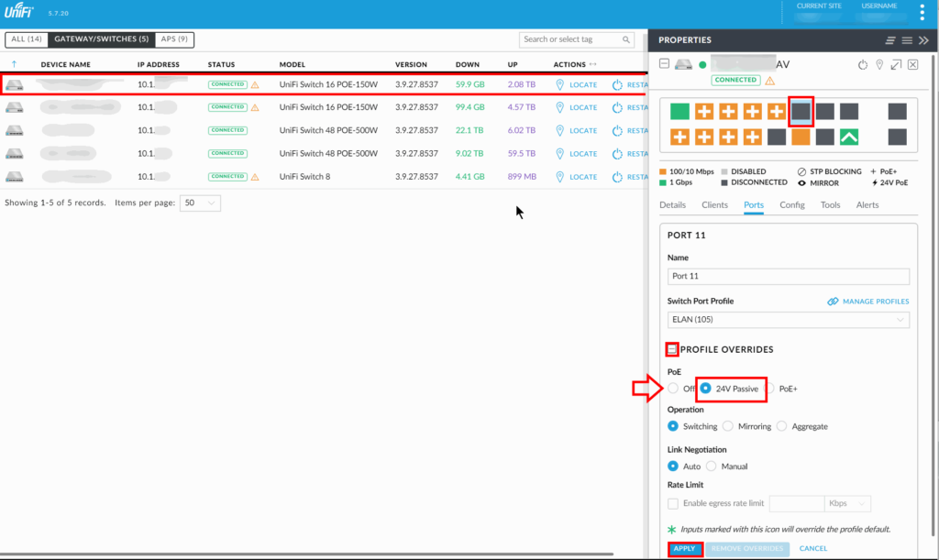939x560 pixels.
Task: Click locate pin for switch with 99.4 GB down
Action: coord(560,107)
